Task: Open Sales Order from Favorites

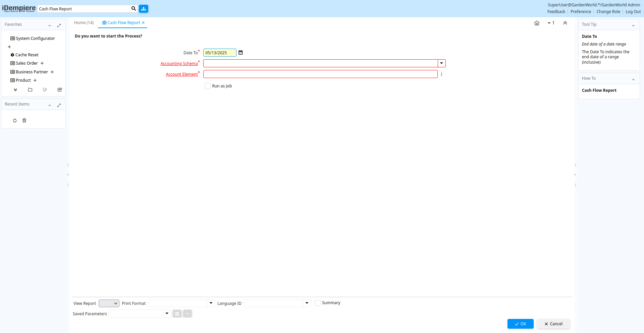Action: pyautogui.click(x=27, y=63)
